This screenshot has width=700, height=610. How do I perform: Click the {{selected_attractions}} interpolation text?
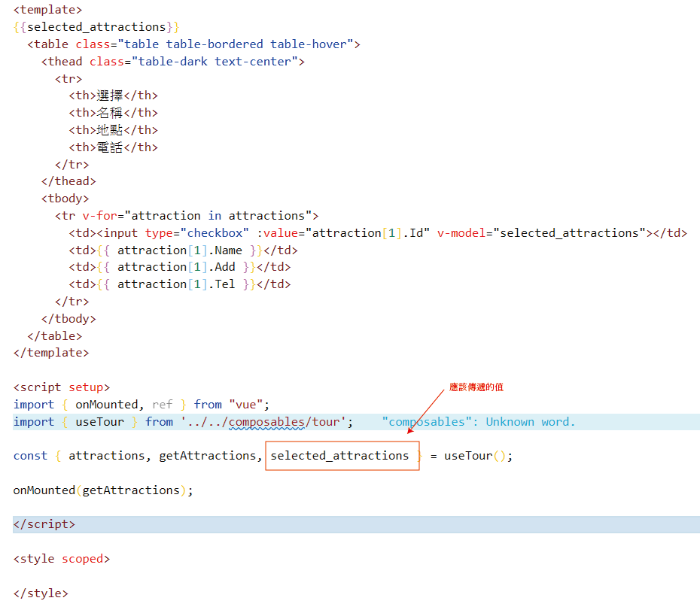96,27
